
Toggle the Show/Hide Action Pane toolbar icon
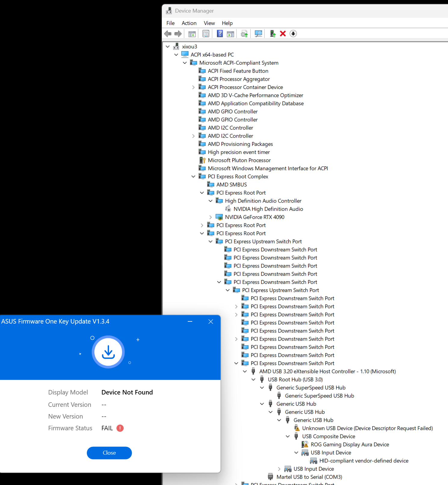pyautogui.click(x=230, y=34)
